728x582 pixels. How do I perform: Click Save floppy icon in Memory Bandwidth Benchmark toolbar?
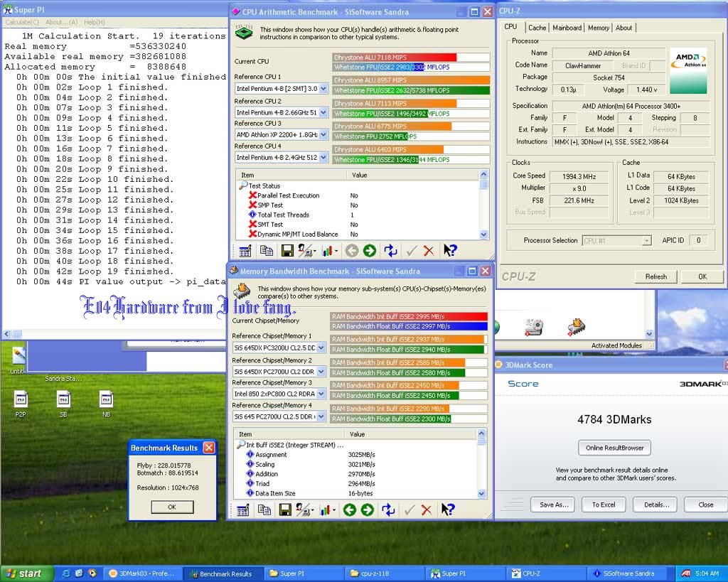coord(284,510)
